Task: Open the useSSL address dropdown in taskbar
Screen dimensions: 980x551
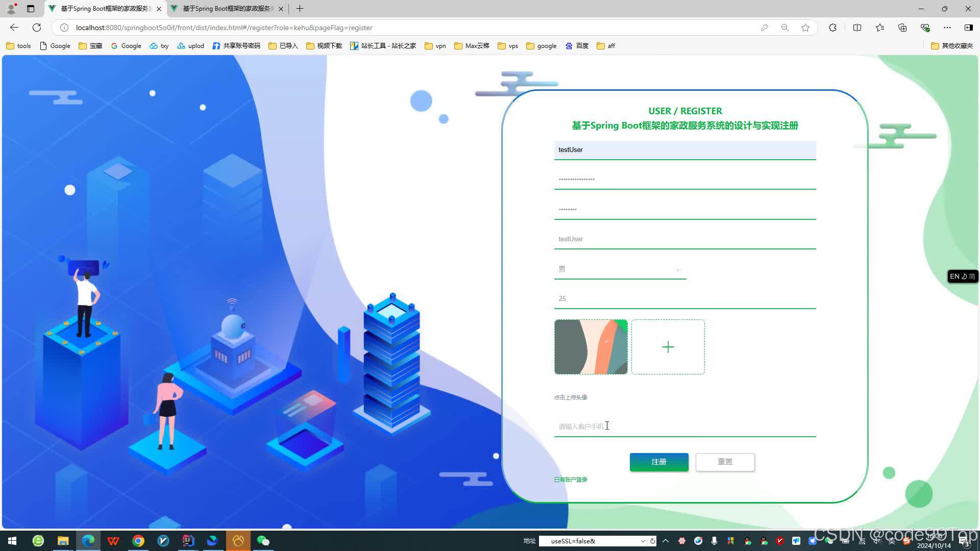Action: pyautogui.click(x=643, y=541)
